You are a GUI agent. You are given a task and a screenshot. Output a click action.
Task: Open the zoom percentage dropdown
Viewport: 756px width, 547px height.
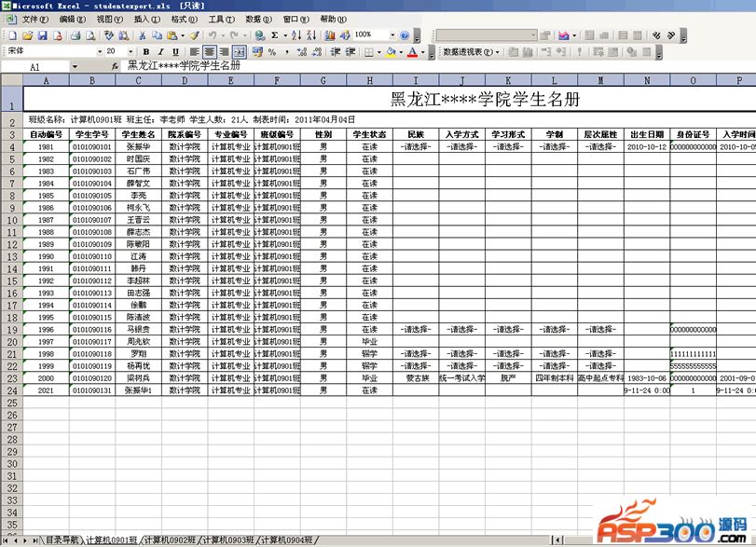tap(392, 35)
